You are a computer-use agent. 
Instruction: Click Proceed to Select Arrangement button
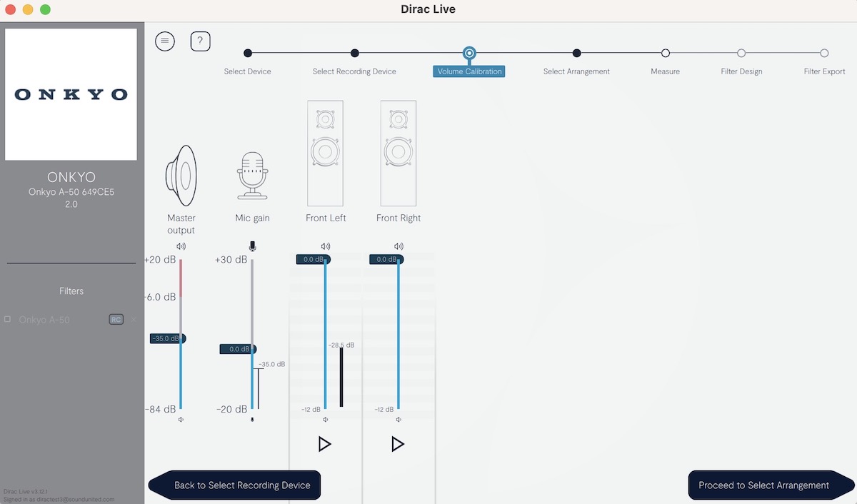tap(763, 485)
